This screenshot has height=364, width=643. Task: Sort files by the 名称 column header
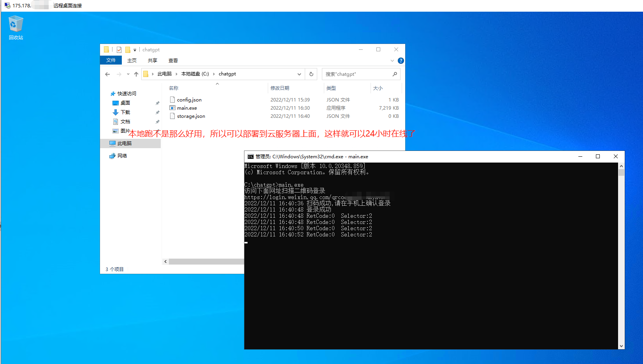pyautogui.click(x=174, y=88)
